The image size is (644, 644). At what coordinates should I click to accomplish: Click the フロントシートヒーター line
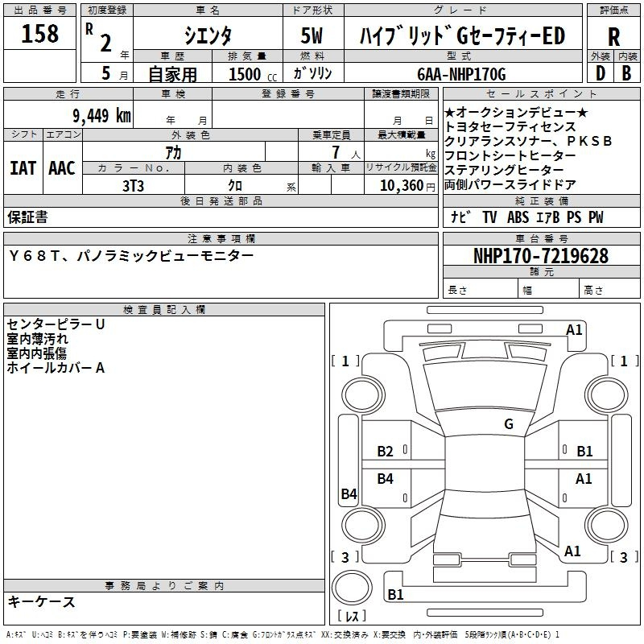pyautogui.click(x=510, y=155)
